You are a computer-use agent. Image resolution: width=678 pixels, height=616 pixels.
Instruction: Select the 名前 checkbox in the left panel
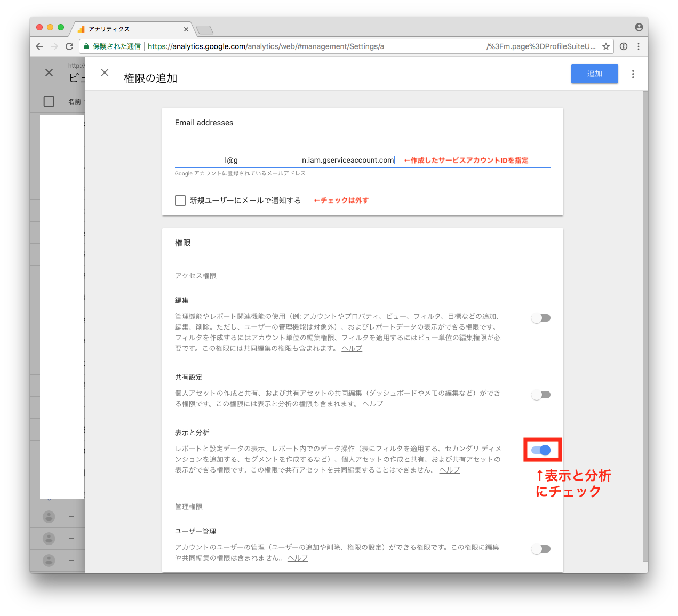[x=49, y=101]
